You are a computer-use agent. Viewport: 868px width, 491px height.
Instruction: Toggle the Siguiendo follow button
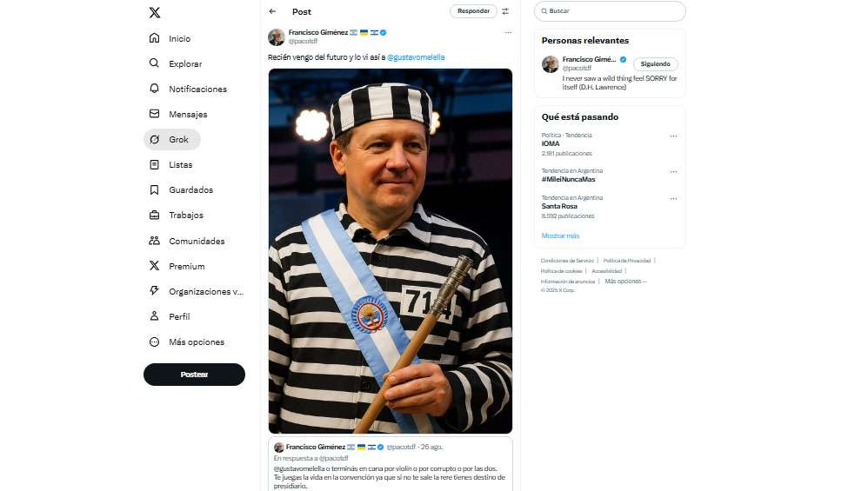point(655,64)
